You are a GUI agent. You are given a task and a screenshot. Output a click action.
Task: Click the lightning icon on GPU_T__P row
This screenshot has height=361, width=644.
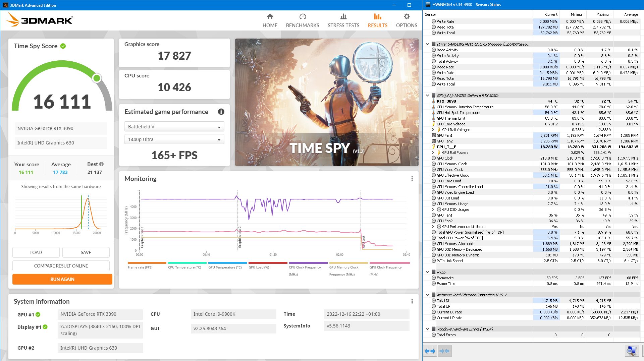coord(434,147)
